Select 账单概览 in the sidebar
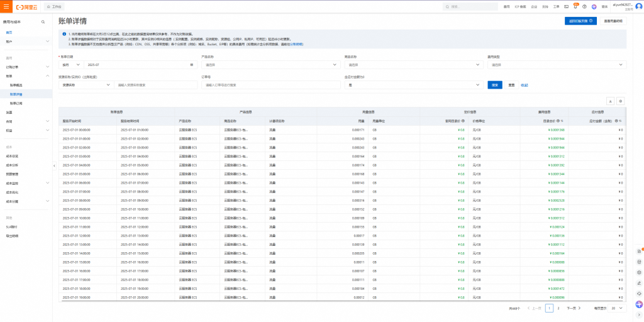 16,85
